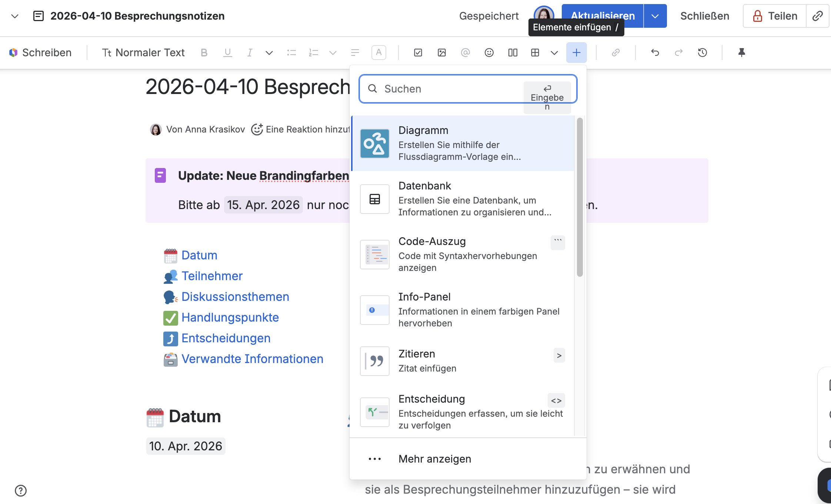The image size is (831, 504).
Task: Insert a numbered list
Action: [x=313, y=53]
